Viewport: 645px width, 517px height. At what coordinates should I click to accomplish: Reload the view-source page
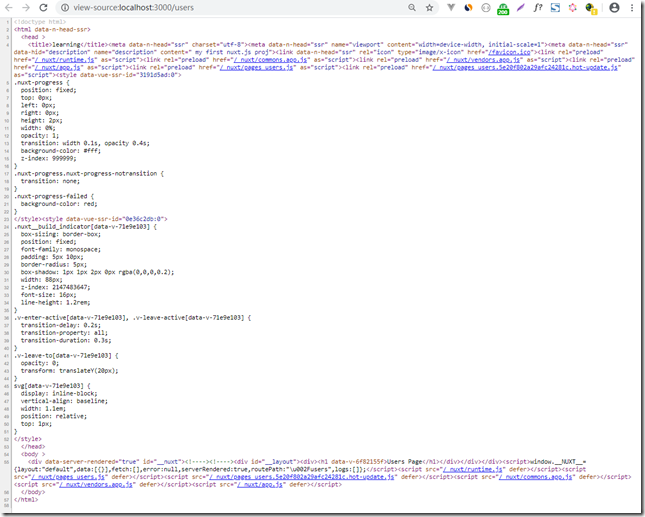click(x=43, y=7)
